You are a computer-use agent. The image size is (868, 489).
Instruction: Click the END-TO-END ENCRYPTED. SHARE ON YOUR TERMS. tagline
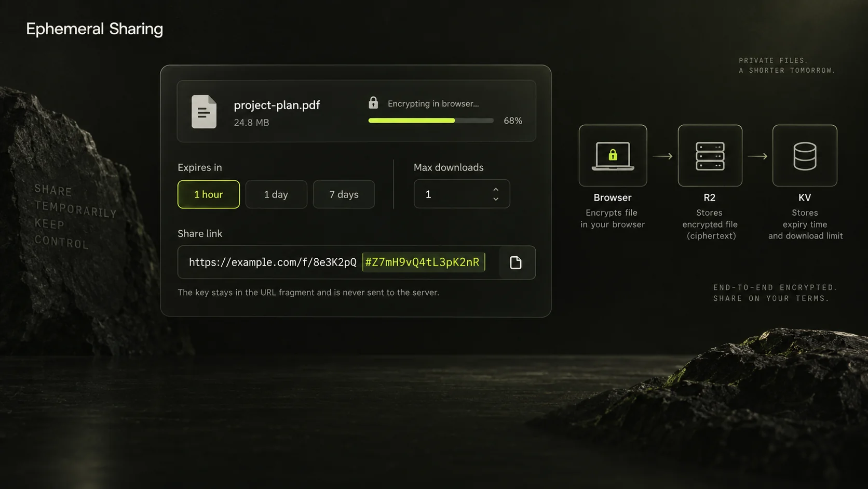tap(775, 293)
